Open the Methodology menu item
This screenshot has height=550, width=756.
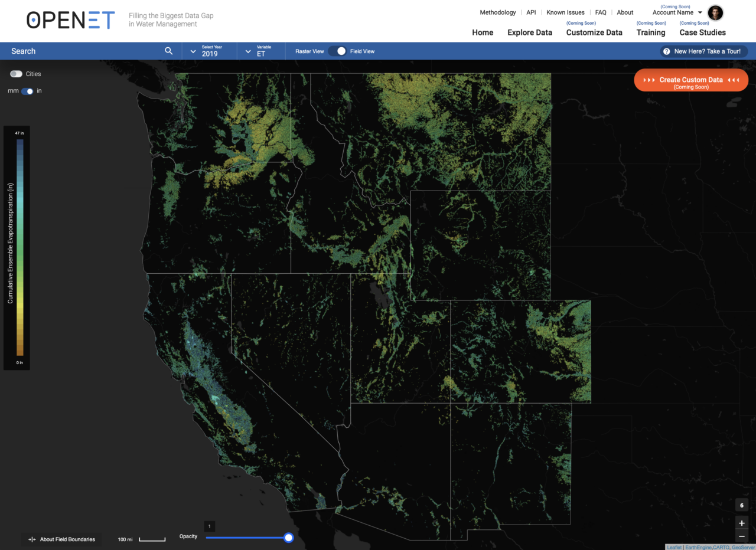(497, 12)
